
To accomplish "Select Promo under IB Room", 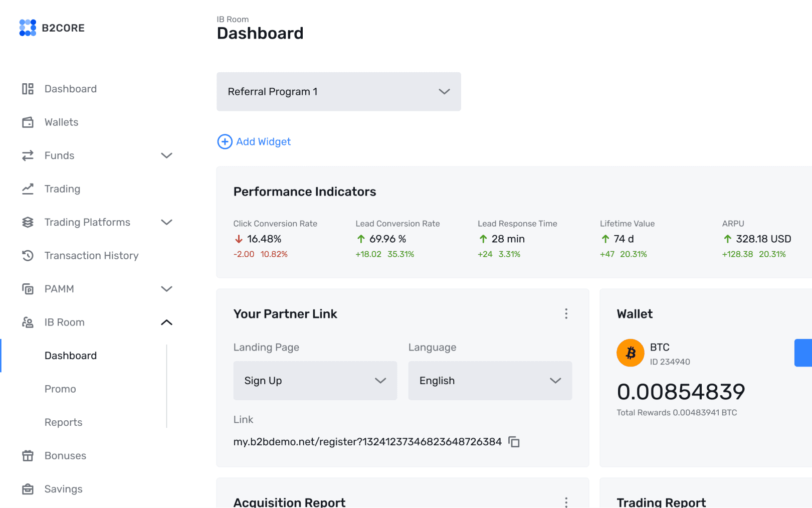I will tap(60, 389).
